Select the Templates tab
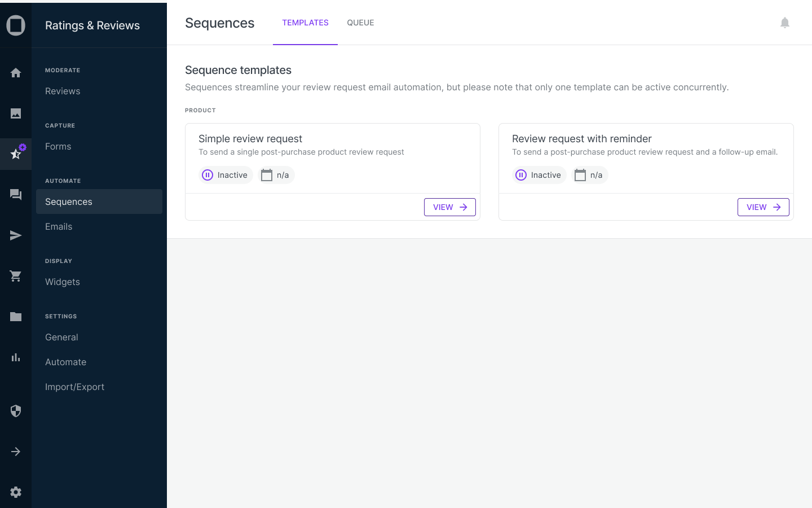The height and width of the screenshot is (508, 812). pyautogui.click(x=305, y=23)
